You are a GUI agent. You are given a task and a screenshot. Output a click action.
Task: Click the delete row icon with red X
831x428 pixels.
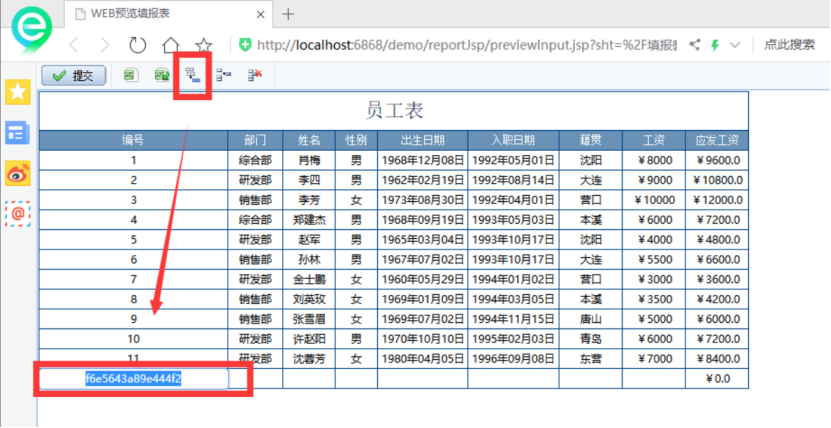click(255, 75)
